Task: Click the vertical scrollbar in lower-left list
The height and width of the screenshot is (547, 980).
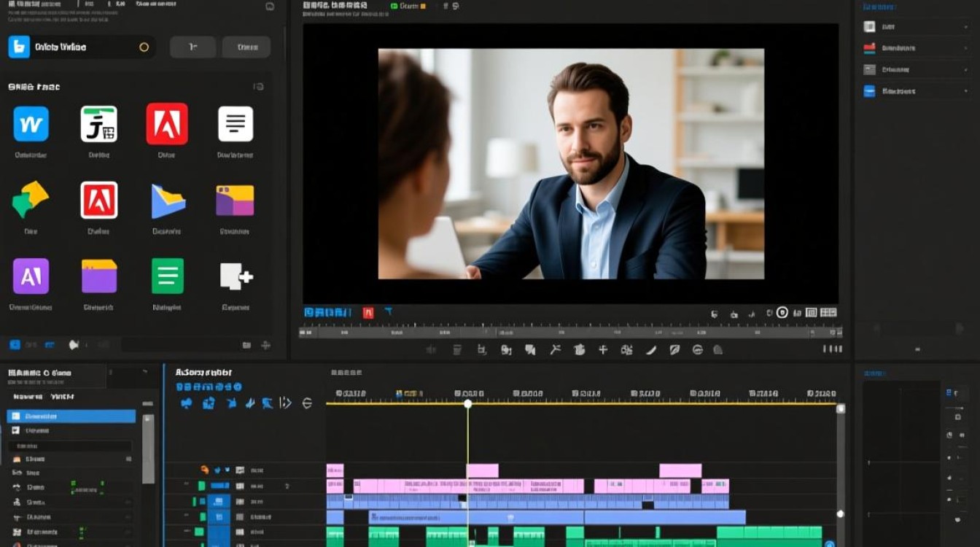Action: point(148,449)
